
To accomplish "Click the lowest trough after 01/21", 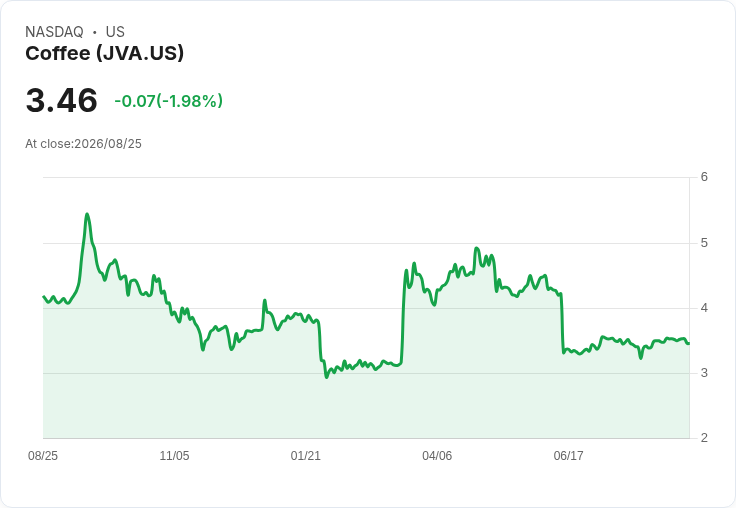I will [x=327, y=377].
